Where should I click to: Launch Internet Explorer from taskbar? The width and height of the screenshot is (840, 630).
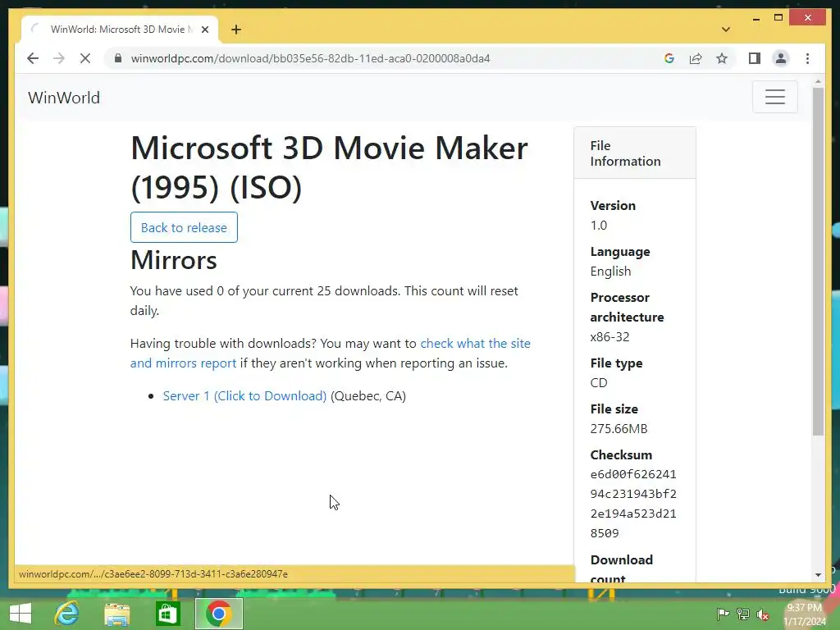67,614
